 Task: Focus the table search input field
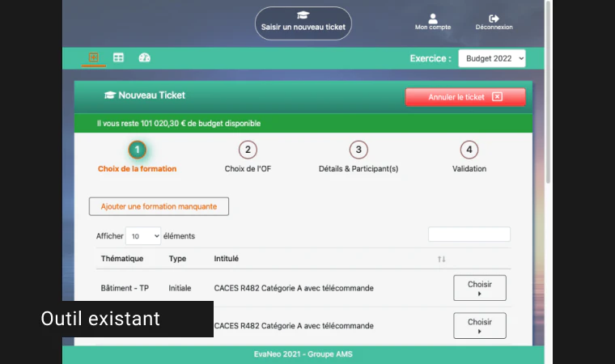click(x=469, y=234)
